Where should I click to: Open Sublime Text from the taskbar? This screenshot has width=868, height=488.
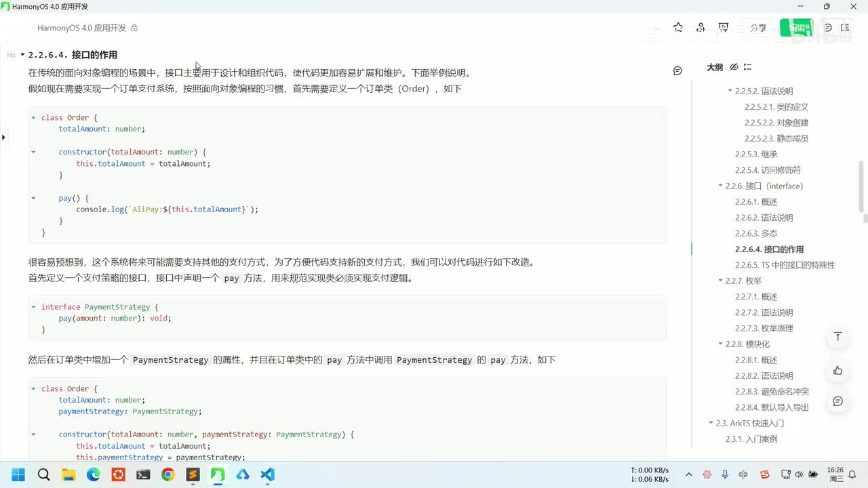point(193,474)
